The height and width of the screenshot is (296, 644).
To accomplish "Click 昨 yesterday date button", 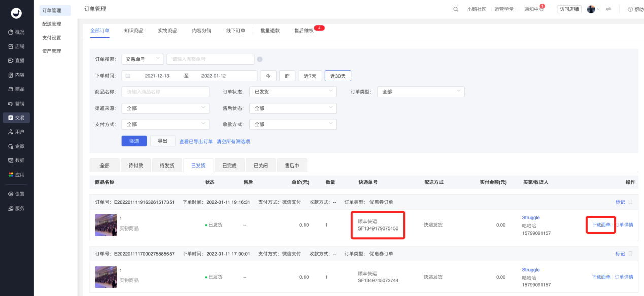I will pos(287,76).
